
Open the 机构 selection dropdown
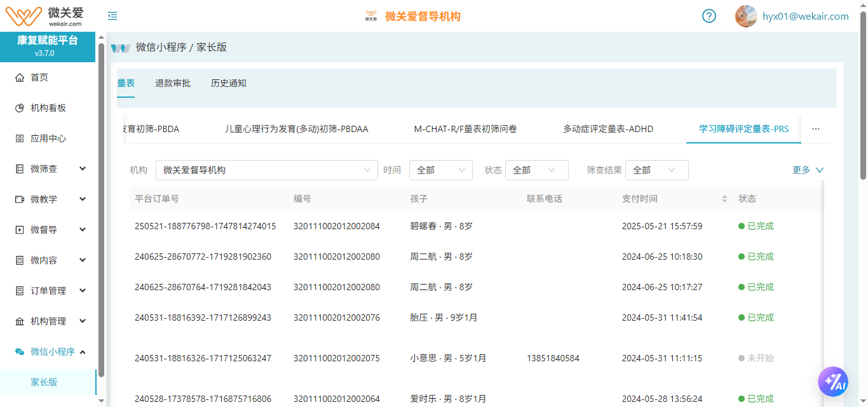266,170
